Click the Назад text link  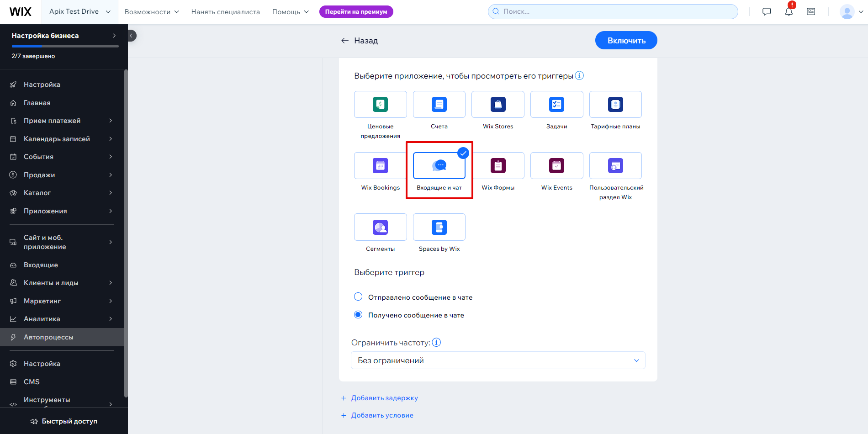(x=366, y=41)
